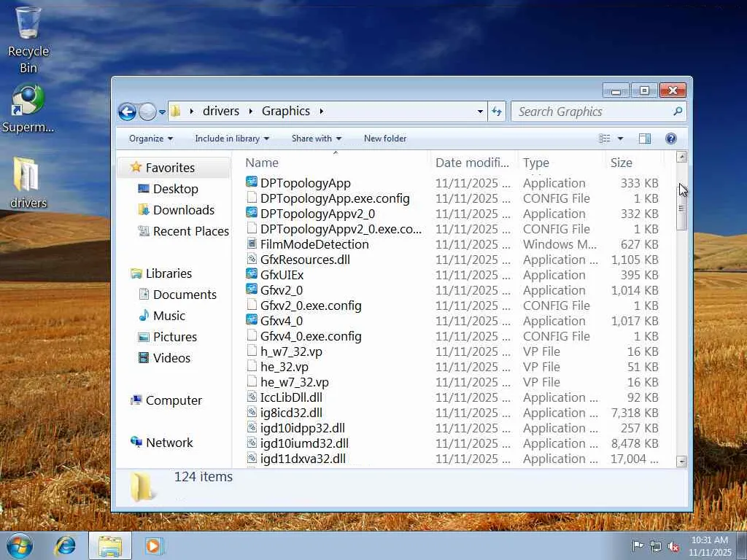Open the Include in library menu
This screenshot has height=560, width=747.
(x=232, y=139)
